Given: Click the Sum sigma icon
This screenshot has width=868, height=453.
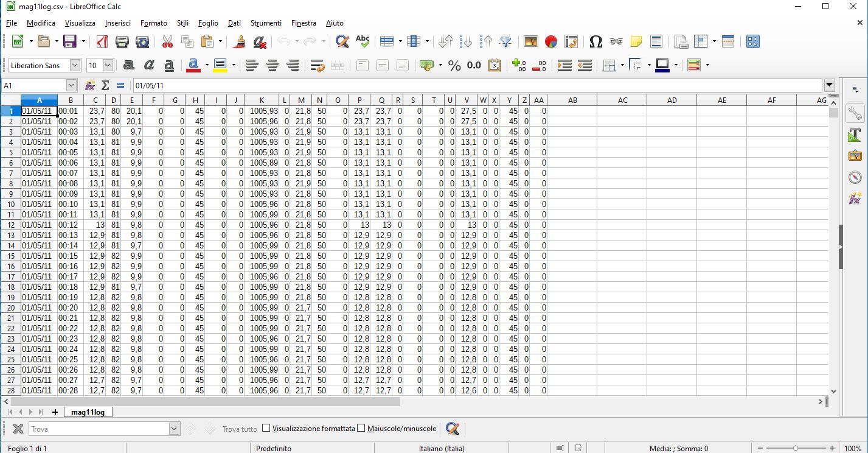Looking at the screenshot, I should click(105, 85).
